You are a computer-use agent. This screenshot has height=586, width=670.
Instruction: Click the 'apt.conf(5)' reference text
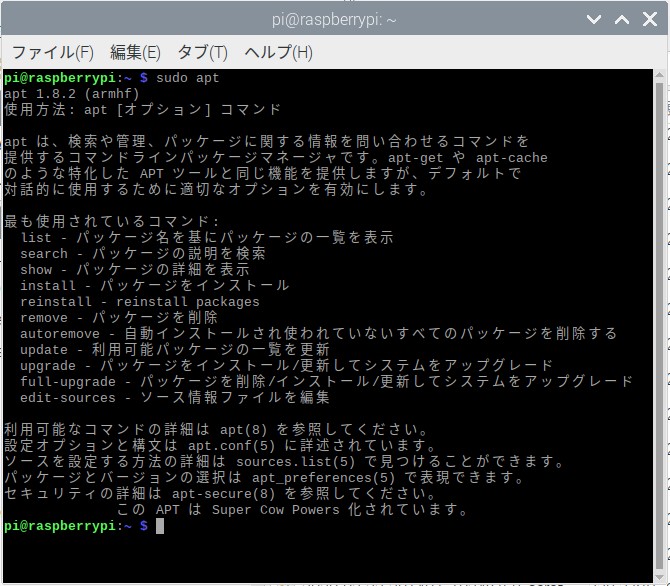point(232,446)
